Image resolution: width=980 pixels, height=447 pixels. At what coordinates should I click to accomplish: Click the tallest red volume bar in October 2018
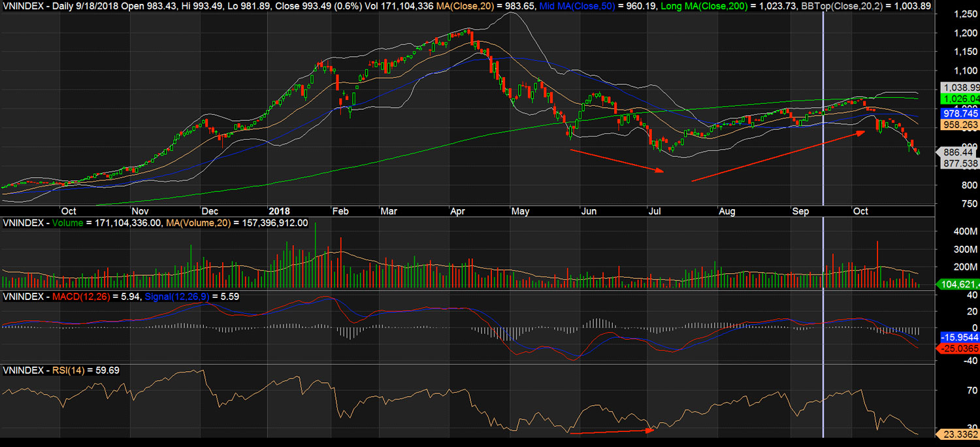(877, 264)
